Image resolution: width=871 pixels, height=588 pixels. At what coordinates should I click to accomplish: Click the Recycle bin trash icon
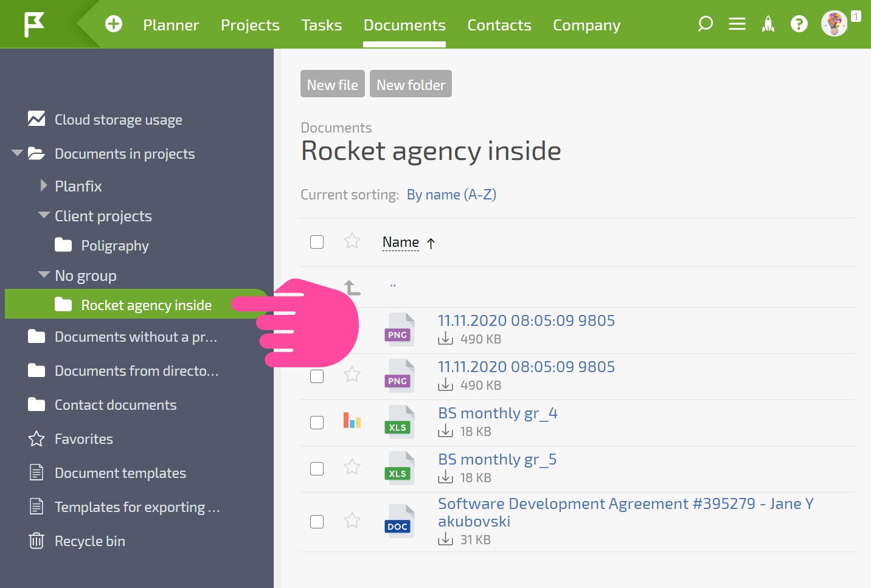click(x=36, y=541)
